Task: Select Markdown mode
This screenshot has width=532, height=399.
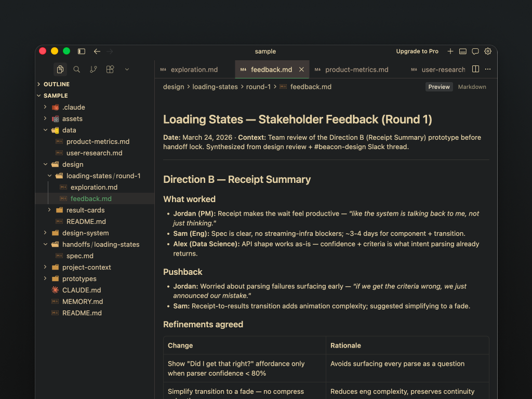Action: 472,87
